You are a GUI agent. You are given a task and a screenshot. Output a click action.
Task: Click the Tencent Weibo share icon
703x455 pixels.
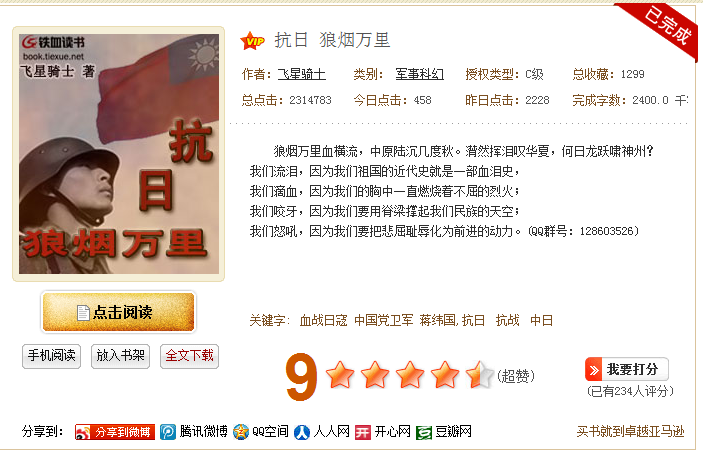tap(168, 432)
